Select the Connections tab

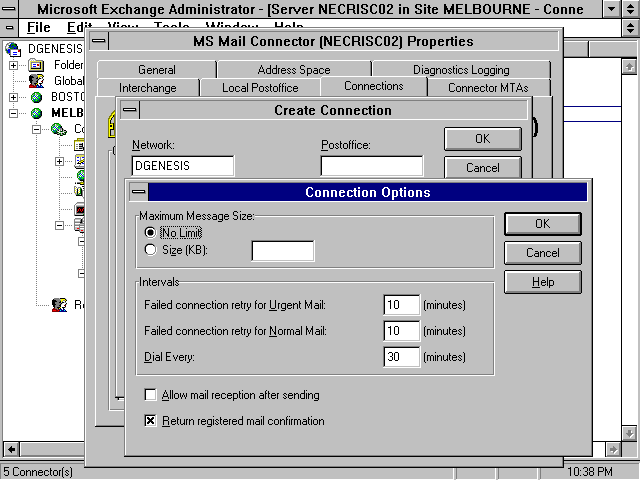(373, 86)
